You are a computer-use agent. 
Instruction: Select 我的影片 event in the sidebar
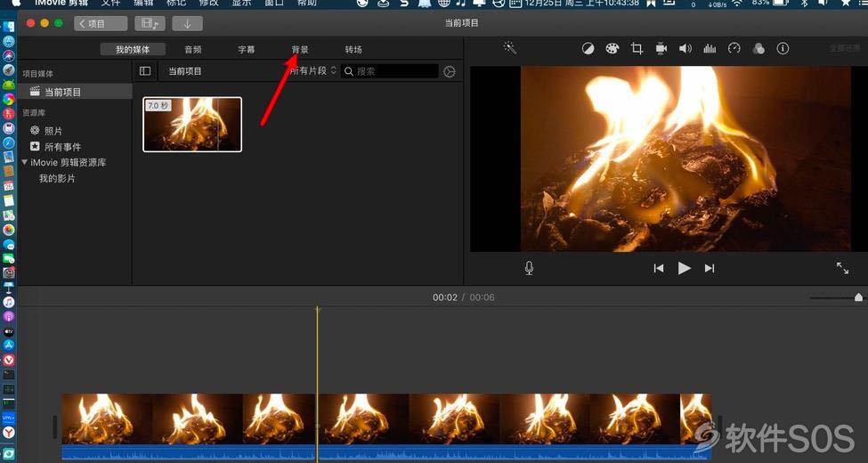pos(57,178)
